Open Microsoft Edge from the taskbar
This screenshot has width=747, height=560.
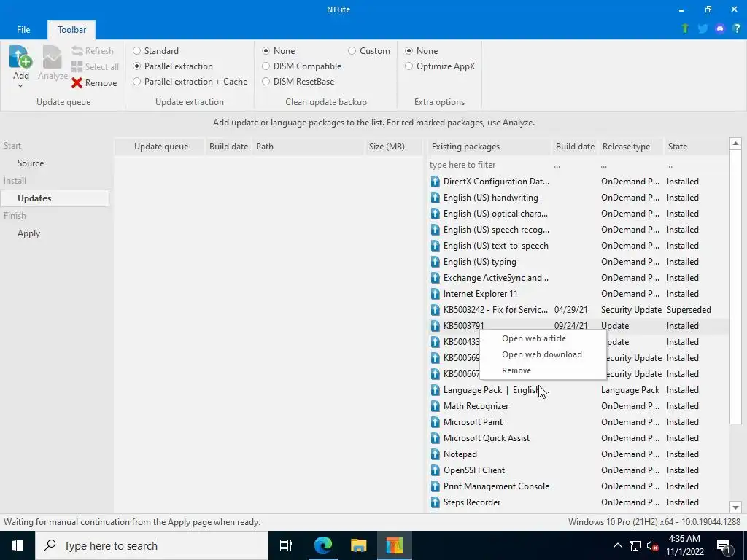point(322,545)
